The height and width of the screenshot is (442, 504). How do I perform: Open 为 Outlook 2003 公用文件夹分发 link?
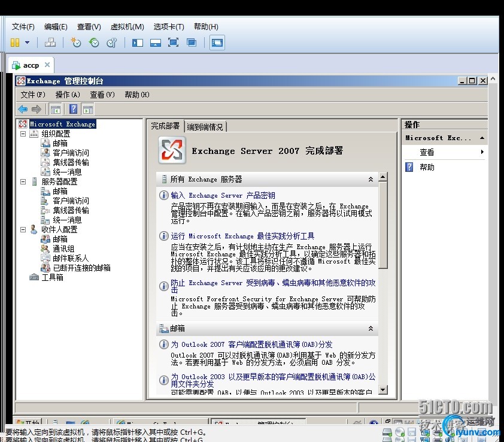coord(273,380)
